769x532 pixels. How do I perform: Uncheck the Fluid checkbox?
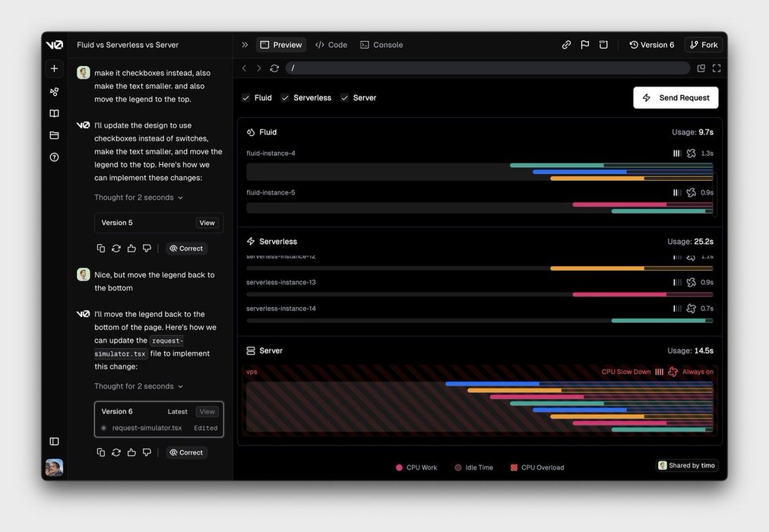[x=245, y=98]
